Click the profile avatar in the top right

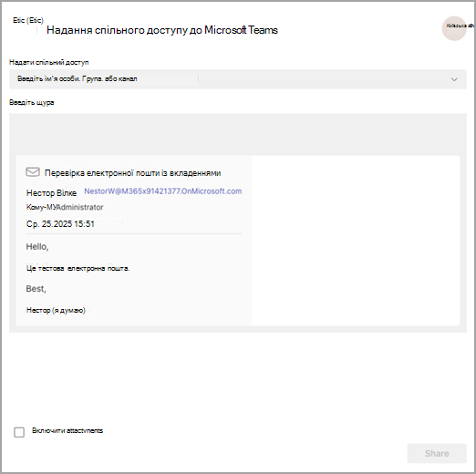[x=454, y=28]
